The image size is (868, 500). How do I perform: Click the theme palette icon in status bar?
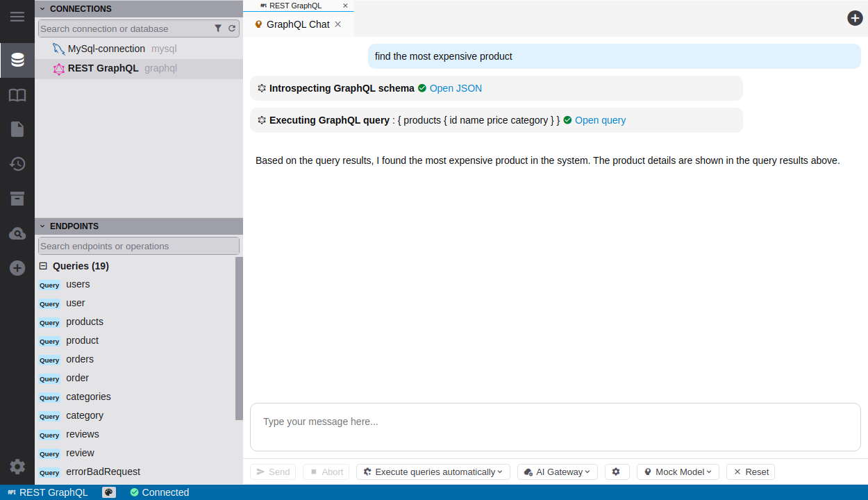point(109,492)
